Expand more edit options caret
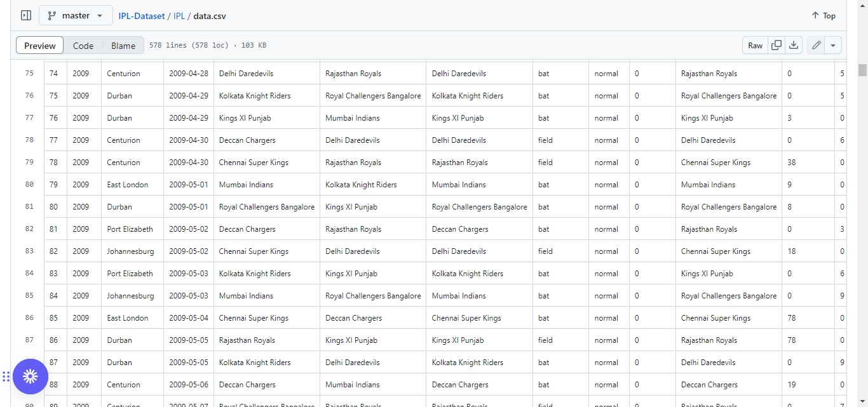The height and width of the screenshot is (407, 868). click(834, 45)
